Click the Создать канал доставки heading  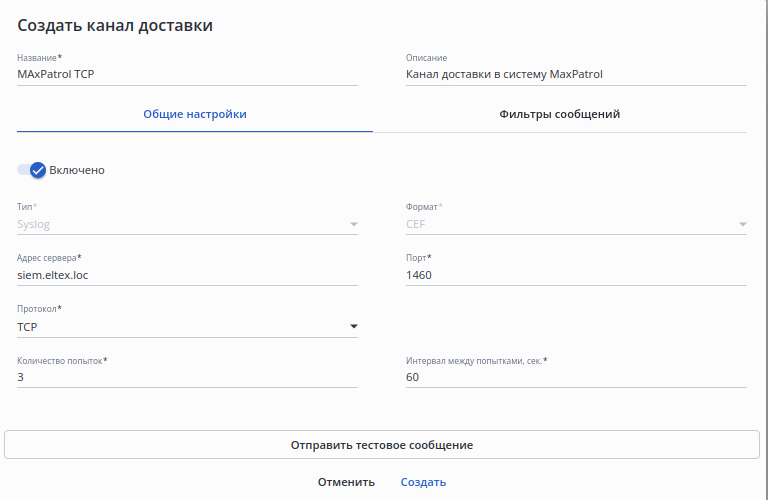pos(115,26)
